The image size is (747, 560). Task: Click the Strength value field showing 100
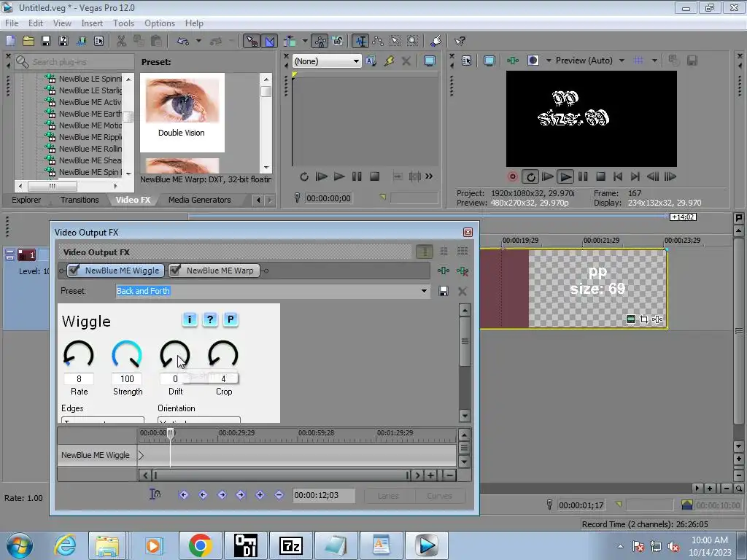click(127, 379)
